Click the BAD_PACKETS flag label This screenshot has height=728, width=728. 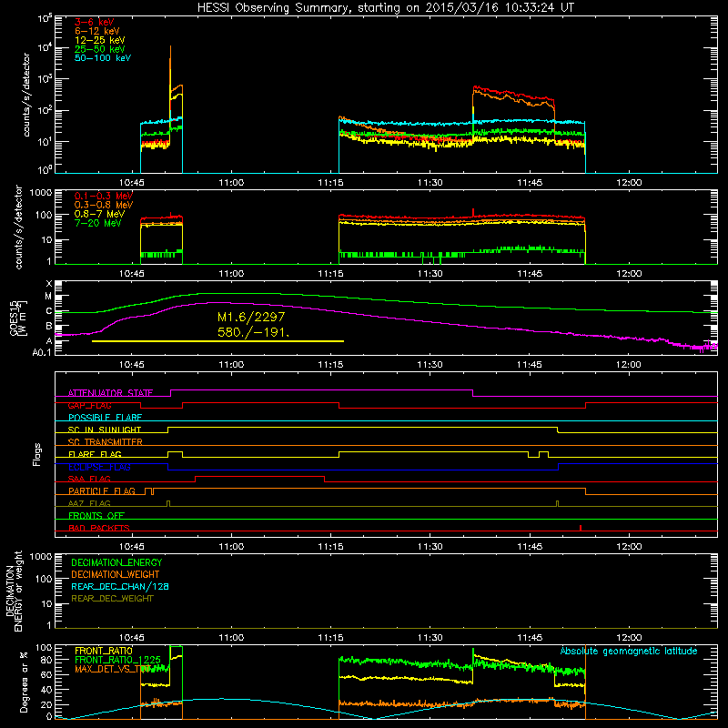[x=99, y=528]
